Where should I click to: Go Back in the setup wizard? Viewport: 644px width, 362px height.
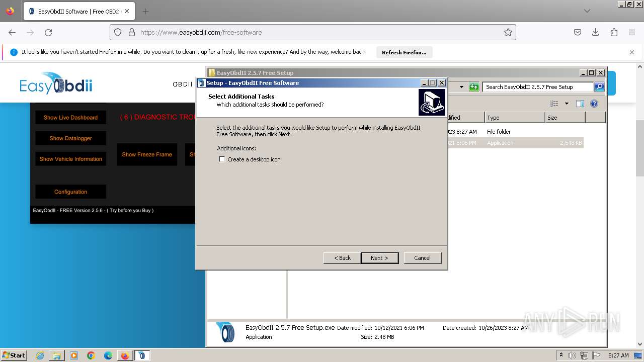click(x=342, y=258)
